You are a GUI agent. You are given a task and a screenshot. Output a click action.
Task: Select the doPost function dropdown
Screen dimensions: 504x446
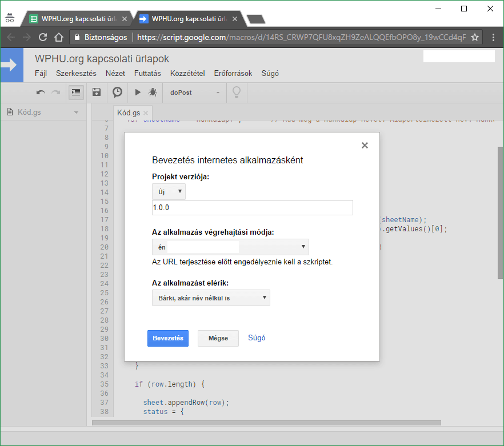[x=195, y=93]
